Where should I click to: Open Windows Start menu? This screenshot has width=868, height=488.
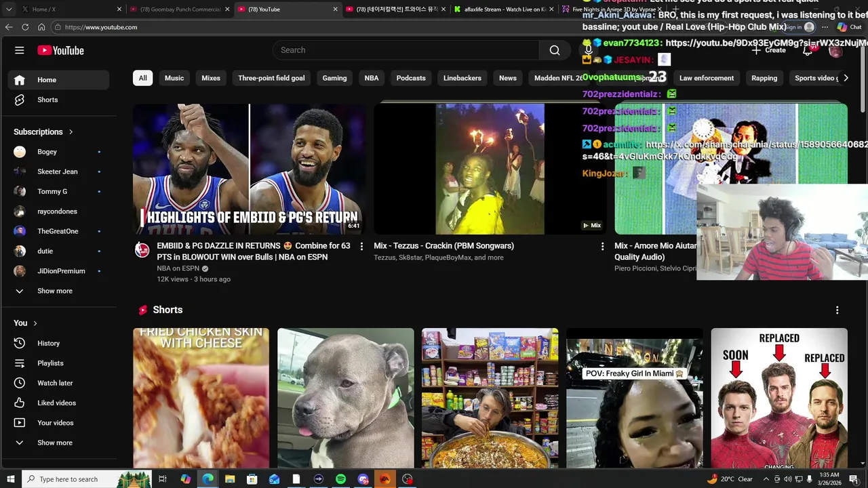[x=10, y=479]
